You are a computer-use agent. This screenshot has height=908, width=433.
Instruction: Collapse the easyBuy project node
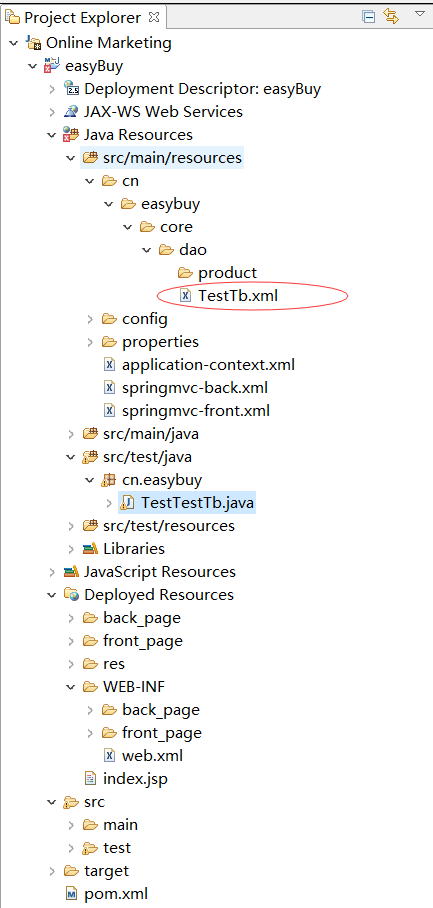[x=33, y=66]
